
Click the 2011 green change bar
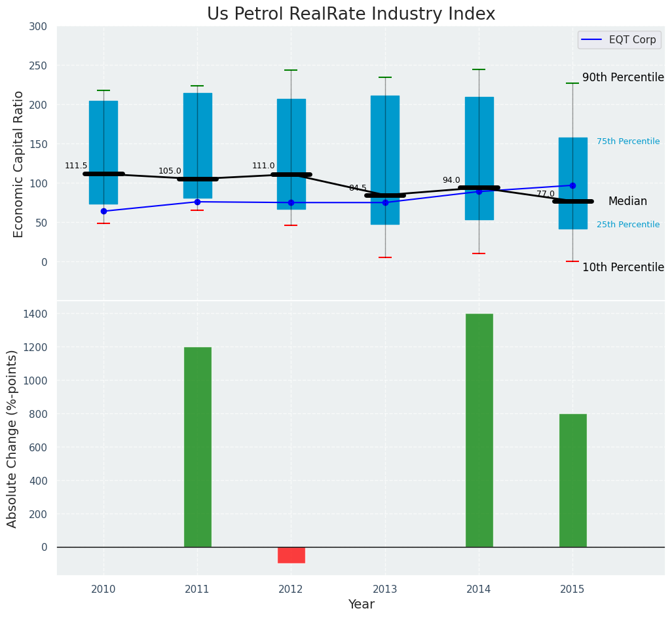coord(197,447)
